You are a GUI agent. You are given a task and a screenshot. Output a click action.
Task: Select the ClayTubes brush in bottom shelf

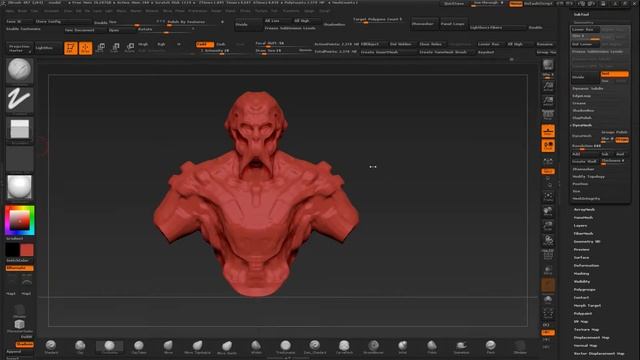click(139, 347)
